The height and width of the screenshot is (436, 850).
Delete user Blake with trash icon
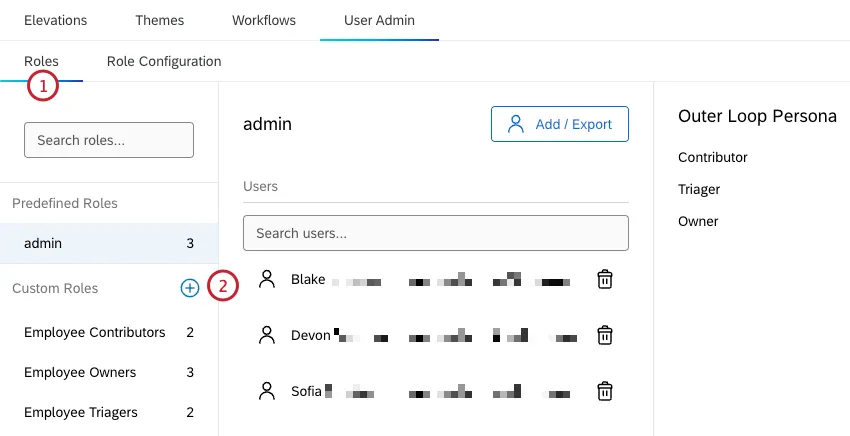point(605,279)
